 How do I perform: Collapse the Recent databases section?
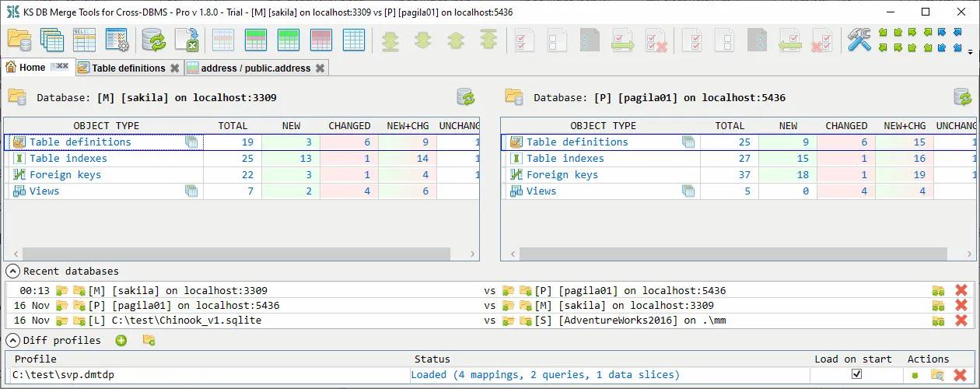[12, 271]
